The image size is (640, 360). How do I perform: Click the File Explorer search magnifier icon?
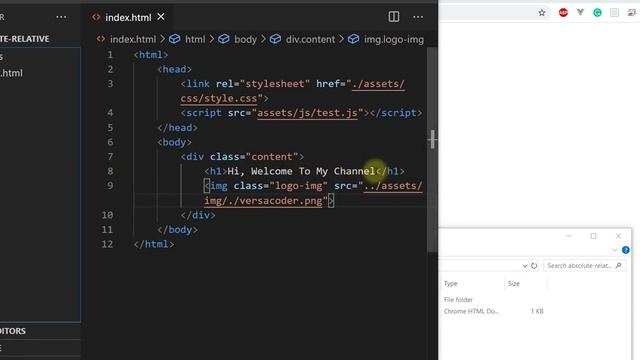pos(618,266)
